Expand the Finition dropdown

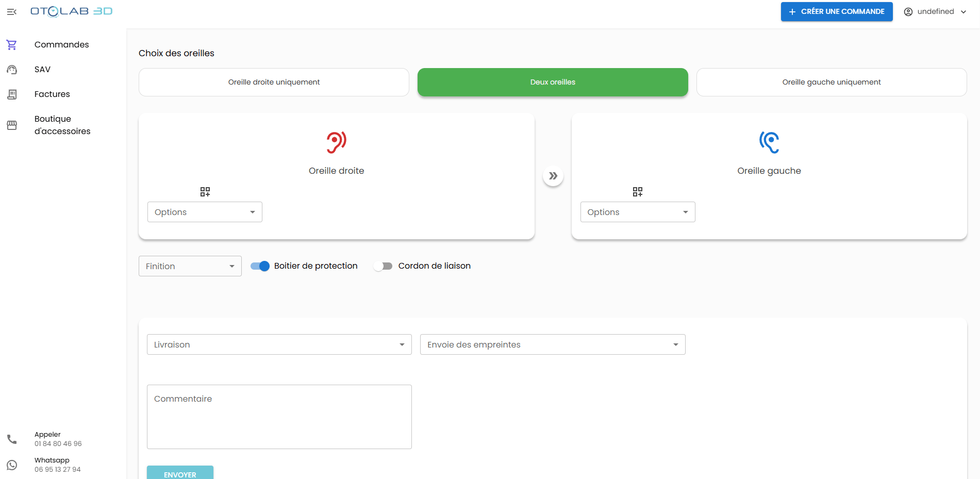click(x=190, y=266)
